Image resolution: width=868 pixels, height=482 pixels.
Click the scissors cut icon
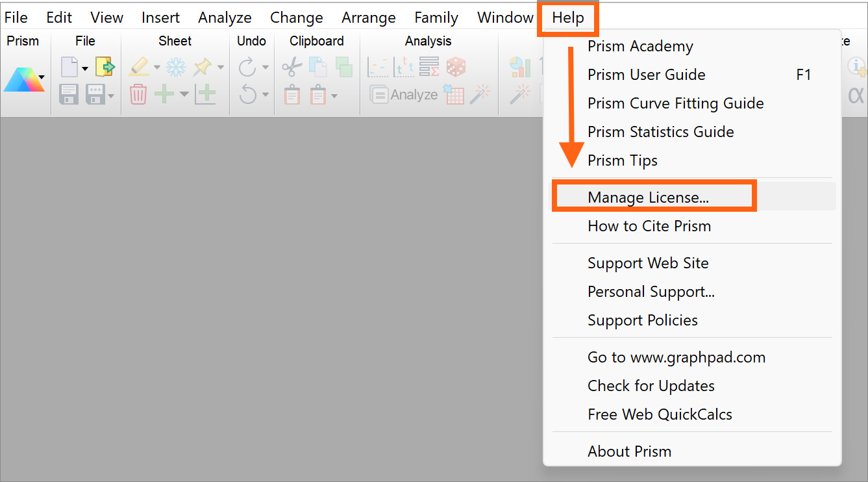291,66
